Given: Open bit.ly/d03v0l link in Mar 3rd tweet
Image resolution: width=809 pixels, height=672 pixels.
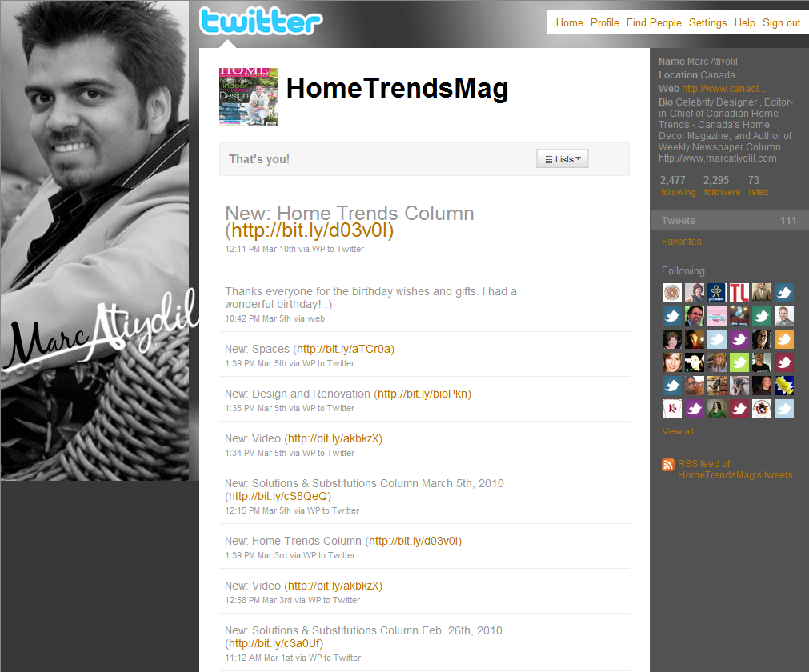Looking at the screenshot, I should (x=415, y=541).
